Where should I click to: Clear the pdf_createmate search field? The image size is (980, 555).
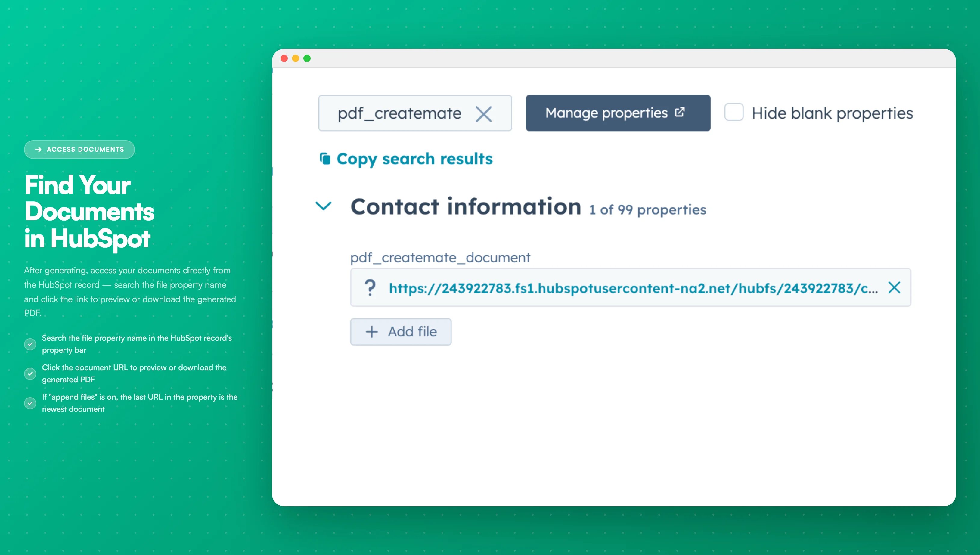(483, 113)
